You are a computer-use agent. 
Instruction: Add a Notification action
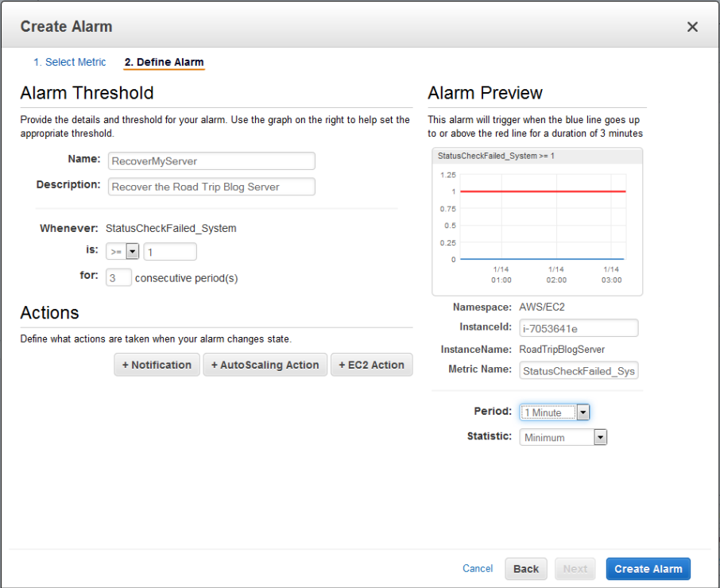coord(157,365)
